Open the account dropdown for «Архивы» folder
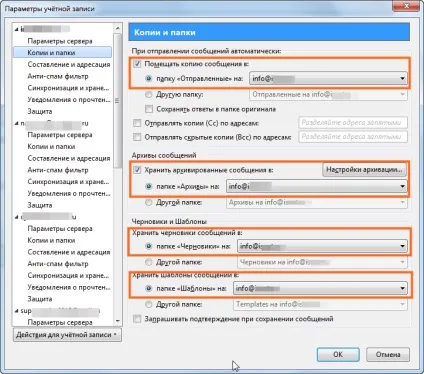424x374 pixels. (x=317, y=186)
